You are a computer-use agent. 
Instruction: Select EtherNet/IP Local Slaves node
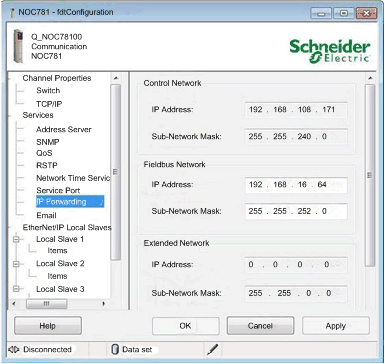click(x=67, y=227)
